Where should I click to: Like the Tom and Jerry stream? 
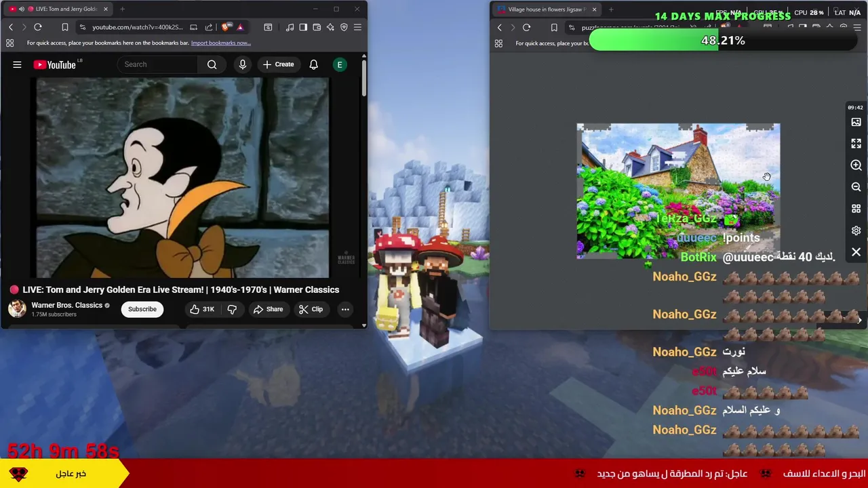201,309
